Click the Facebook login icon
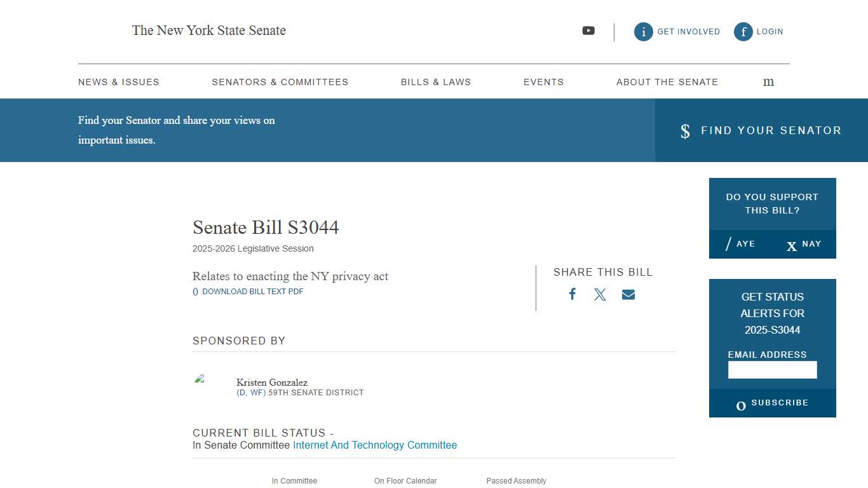 tap(743, 31)
